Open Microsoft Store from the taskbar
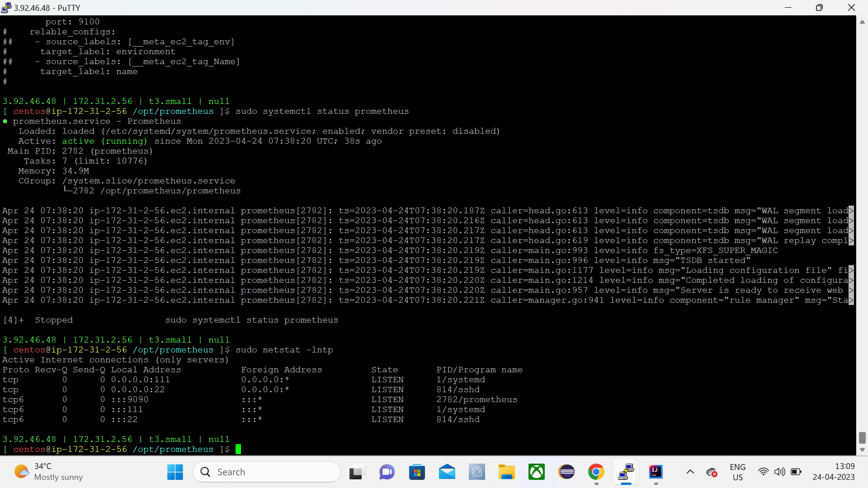Viewport: 868px width, 488px height. point(417,472)
